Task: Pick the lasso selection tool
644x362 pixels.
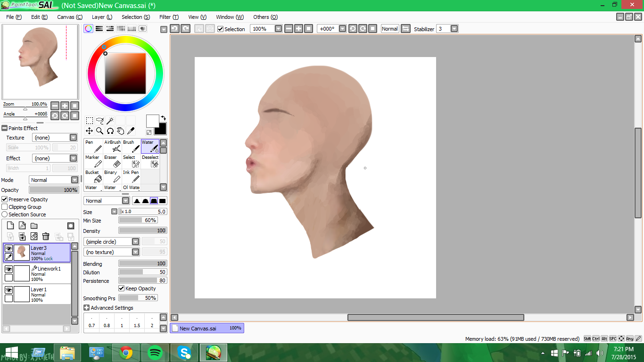Action: pyautogui.click(x=99, y=121)
